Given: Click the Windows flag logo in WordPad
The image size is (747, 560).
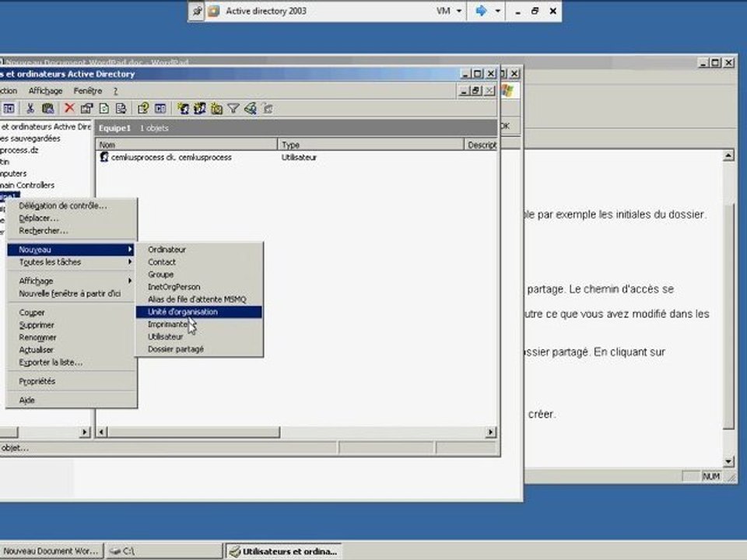Looking at the screenshot, I should 508,90.
